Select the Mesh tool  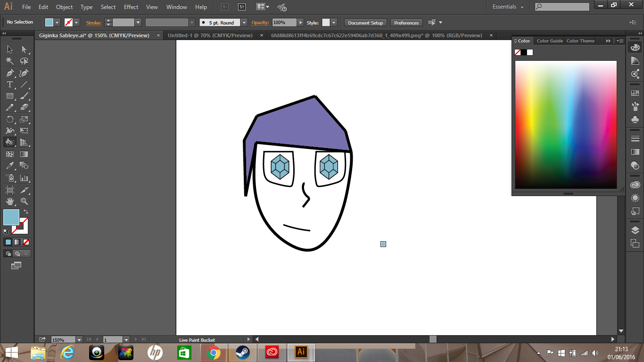point(10,154)
